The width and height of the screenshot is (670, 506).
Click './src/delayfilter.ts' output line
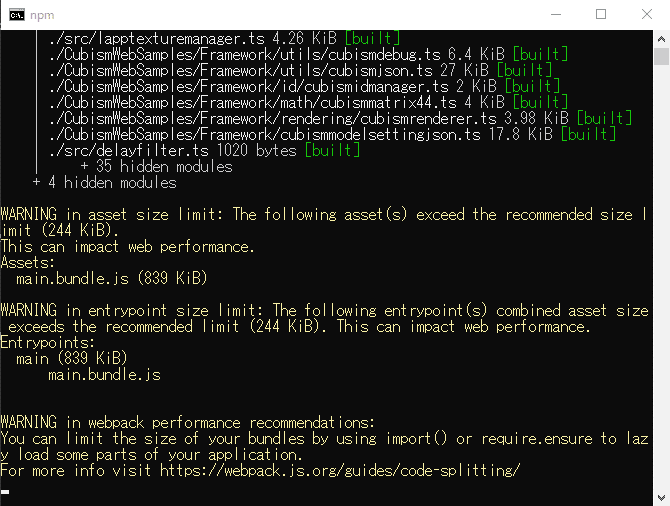point(172,151)
